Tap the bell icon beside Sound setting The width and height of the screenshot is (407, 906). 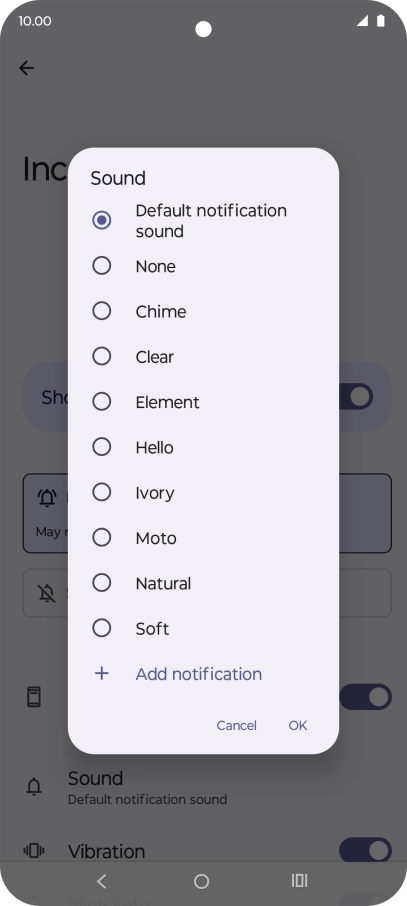point(34,787)
